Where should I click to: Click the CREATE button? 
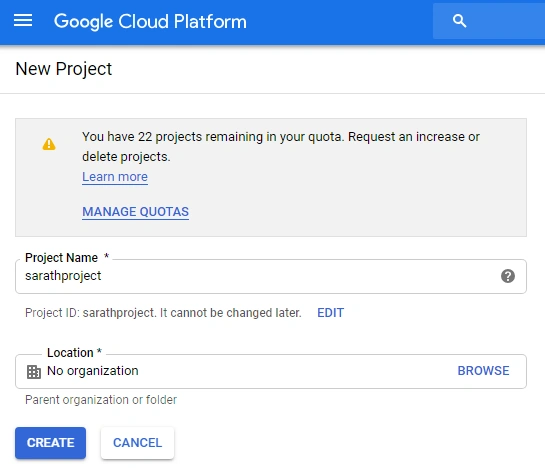(x=50, y=443)
